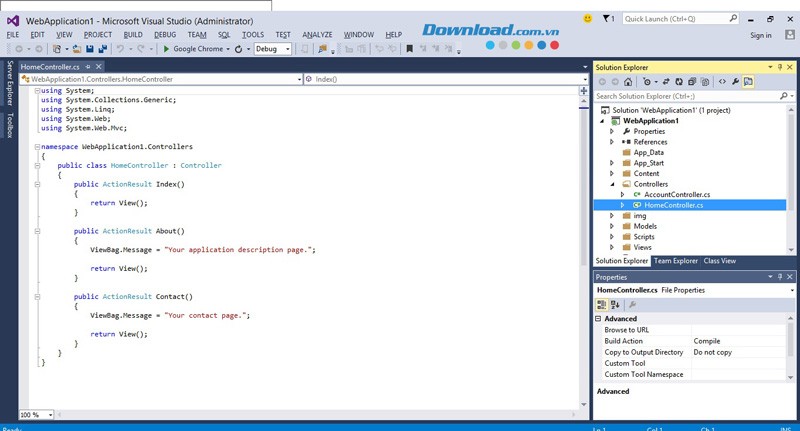
Task: Pin the HomeController.cs tab
Action: coord(88,67)
